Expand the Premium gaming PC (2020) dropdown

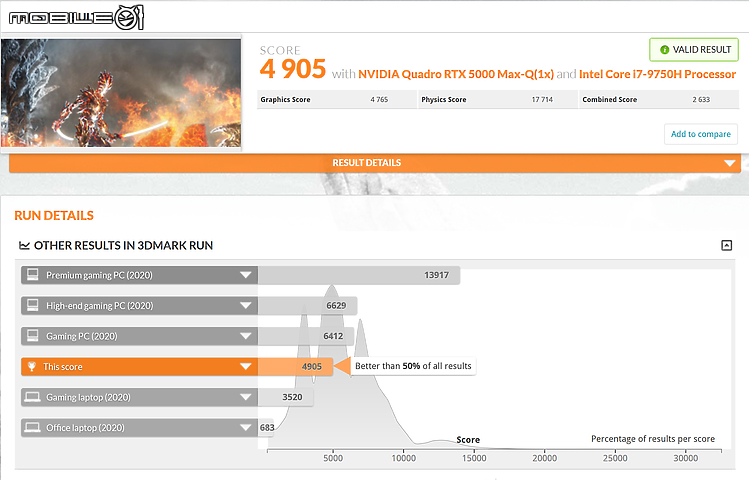[246, 275]
